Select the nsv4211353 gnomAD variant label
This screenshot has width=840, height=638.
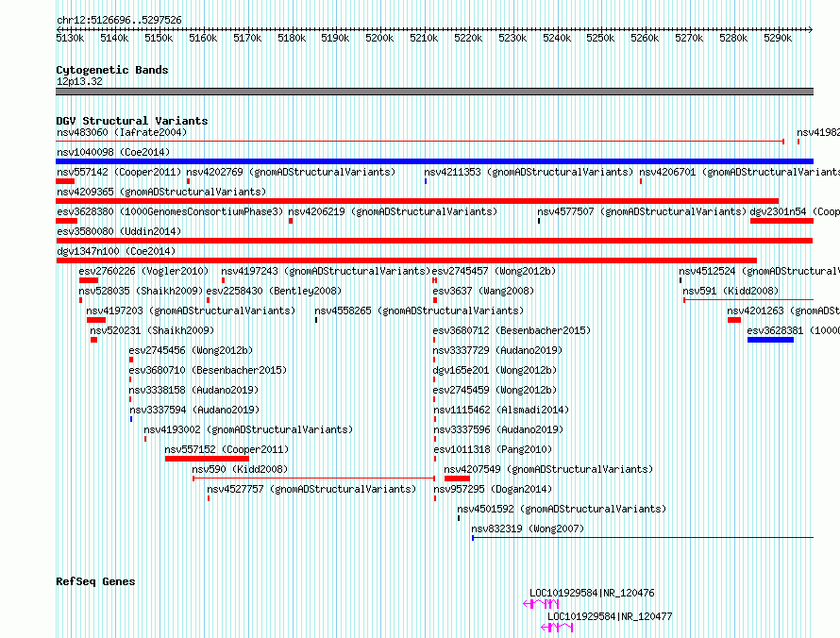click(529, 172)
